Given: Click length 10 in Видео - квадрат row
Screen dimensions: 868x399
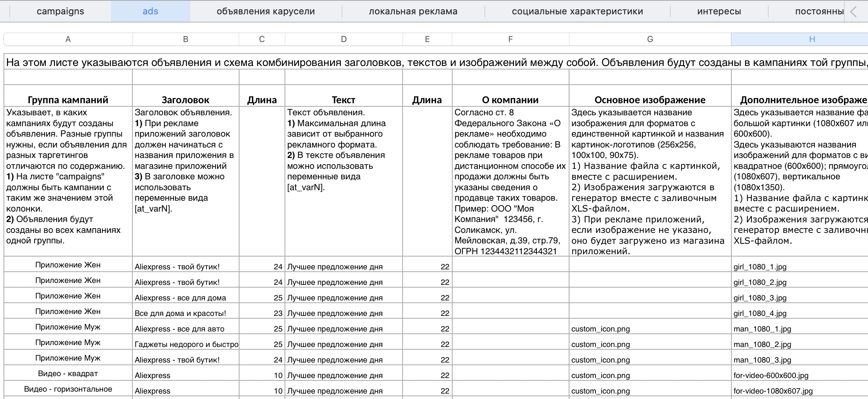Looking at the screenshot, I should coord(262,373).
